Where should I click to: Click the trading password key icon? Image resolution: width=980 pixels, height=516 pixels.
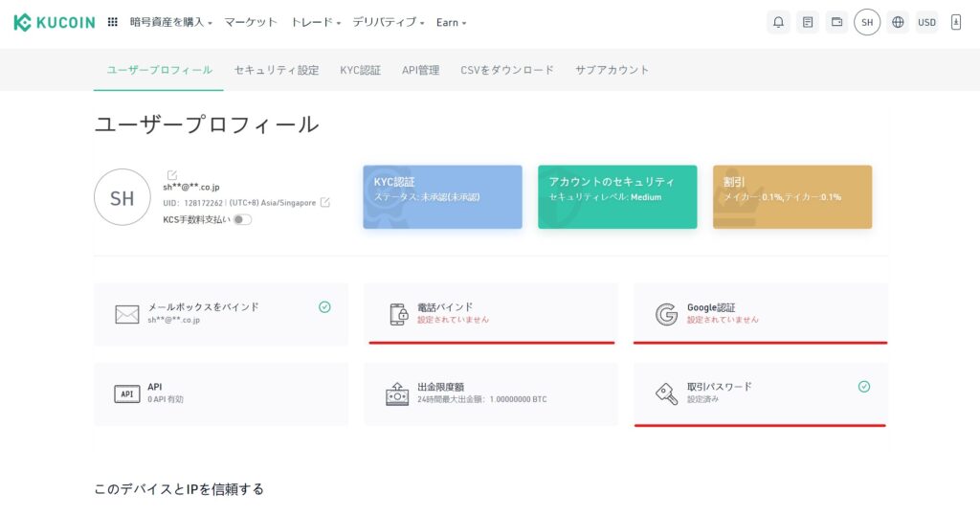point(666,394)
